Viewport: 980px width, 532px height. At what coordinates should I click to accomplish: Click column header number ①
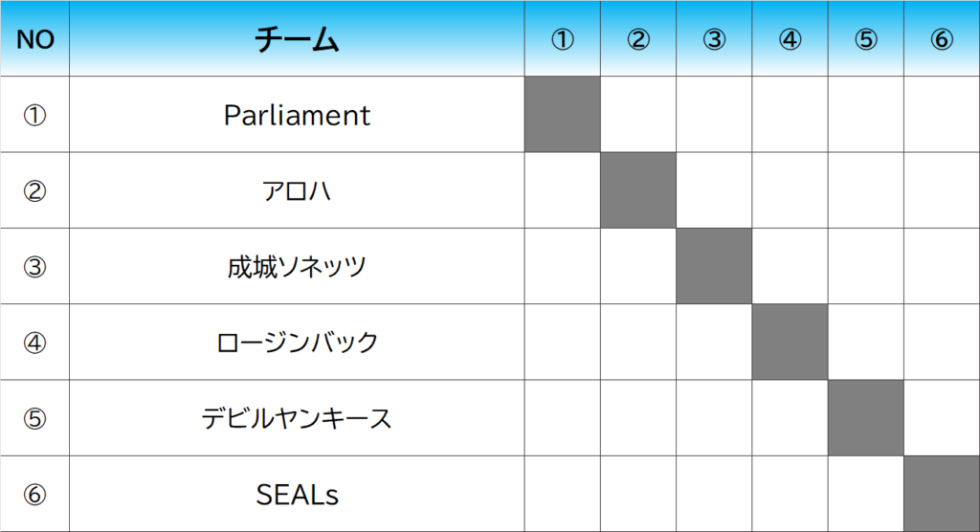(x=563, y=39)
